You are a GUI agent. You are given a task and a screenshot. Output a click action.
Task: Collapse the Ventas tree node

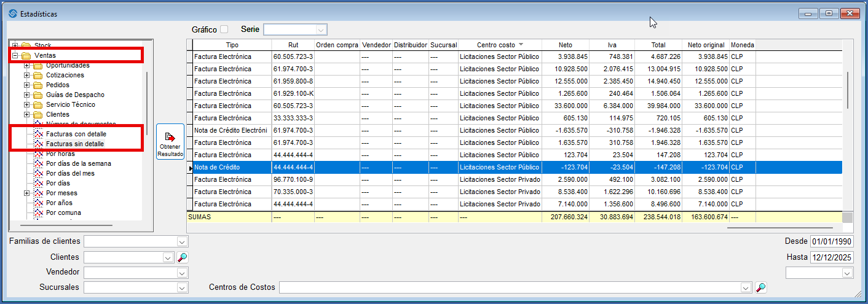coord(16,55)
